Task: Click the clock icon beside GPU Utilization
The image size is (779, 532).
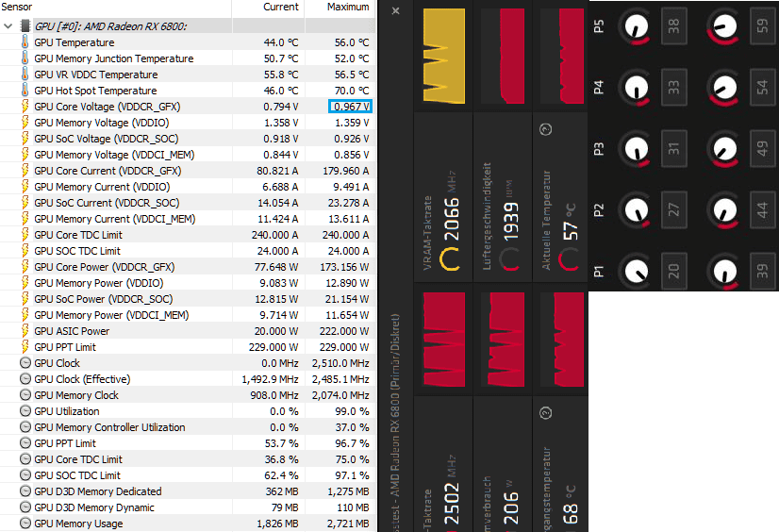Action: point(25,411)
